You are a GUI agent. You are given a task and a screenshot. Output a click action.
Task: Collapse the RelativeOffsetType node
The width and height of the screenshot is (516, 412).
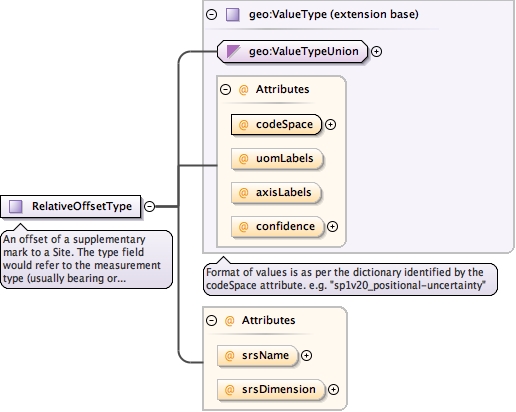(149, 206)
